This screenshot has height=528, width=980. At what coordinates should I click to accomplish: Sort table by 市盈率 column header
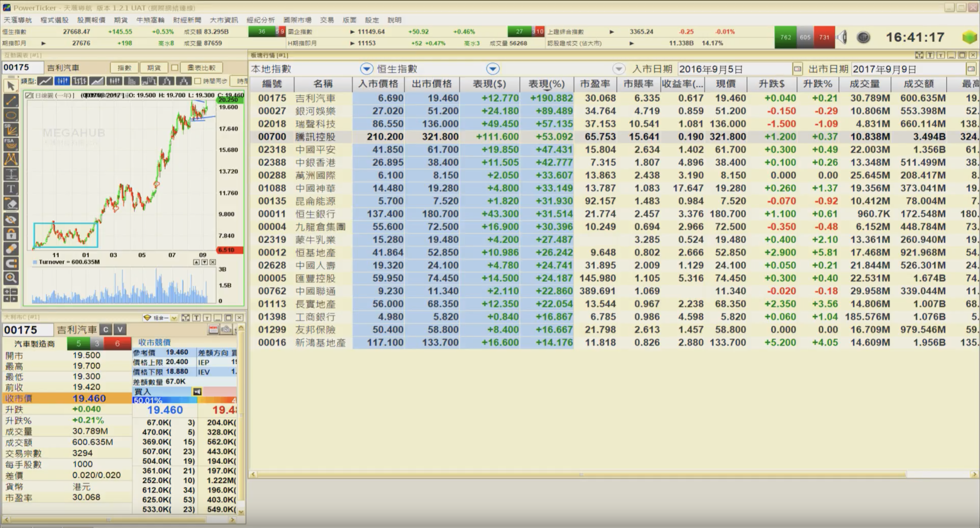[x=595, y=84]
